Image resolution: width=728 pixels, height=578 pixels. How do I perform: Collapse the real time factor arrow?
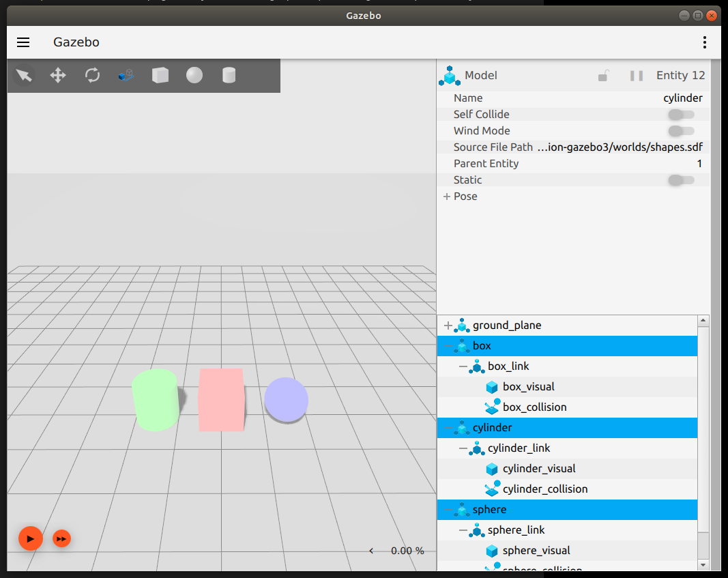[371, 551]
